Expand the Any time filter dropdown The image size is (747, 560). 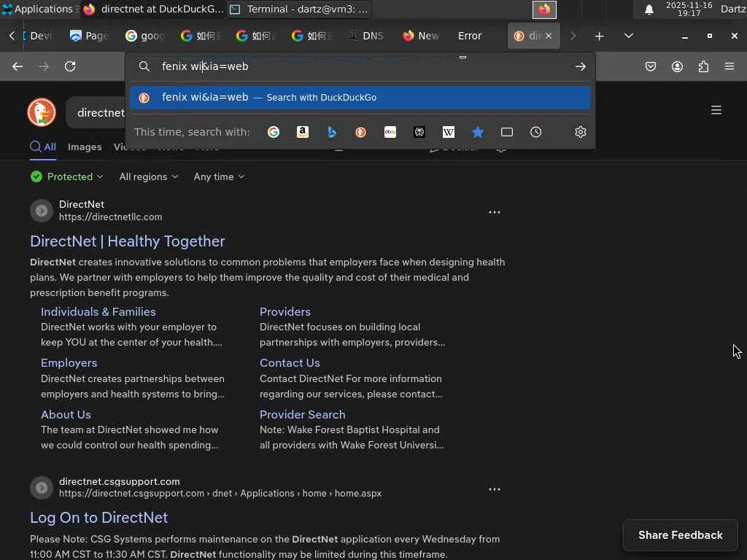[219, 176]
